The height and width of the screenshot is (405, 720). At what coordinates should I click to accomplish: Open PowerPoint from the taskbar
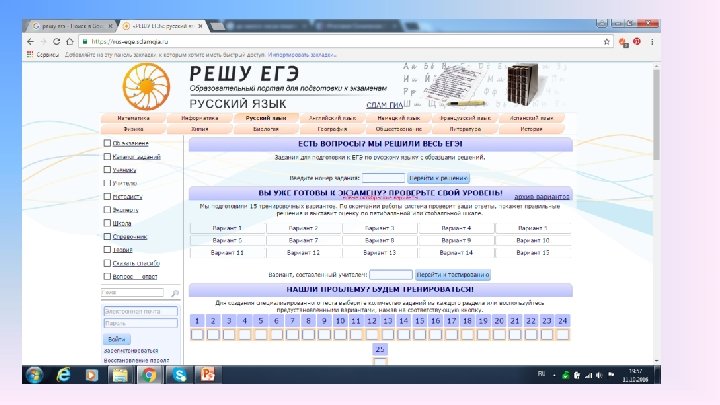click(x=207, y=376)
